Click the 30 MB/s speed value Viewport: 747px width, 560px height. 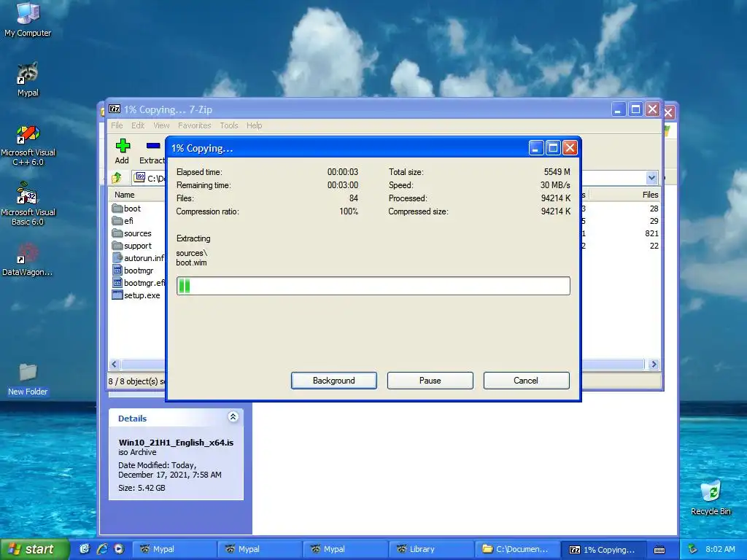coord(555,184)
